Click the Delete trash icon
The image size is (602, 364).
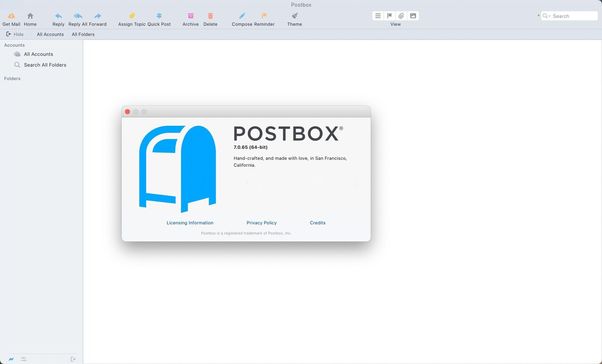210,16
